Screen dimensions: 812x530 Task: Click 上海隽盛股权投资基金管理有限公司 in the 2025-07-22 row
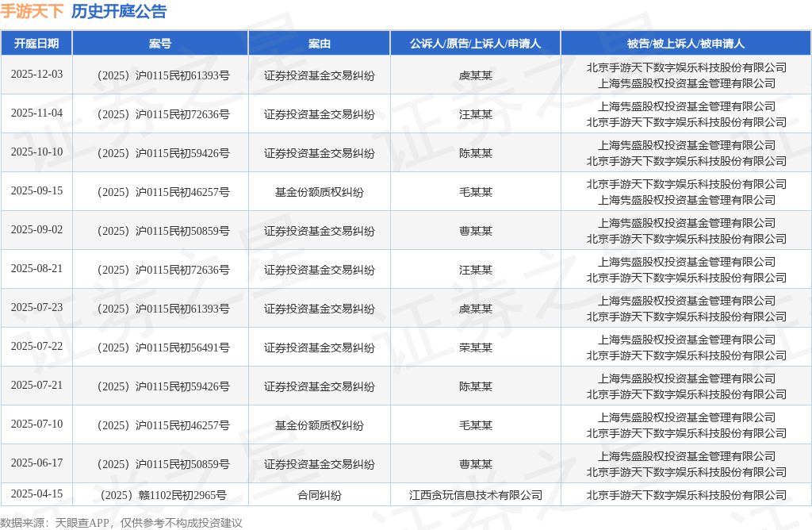(686, 340)
